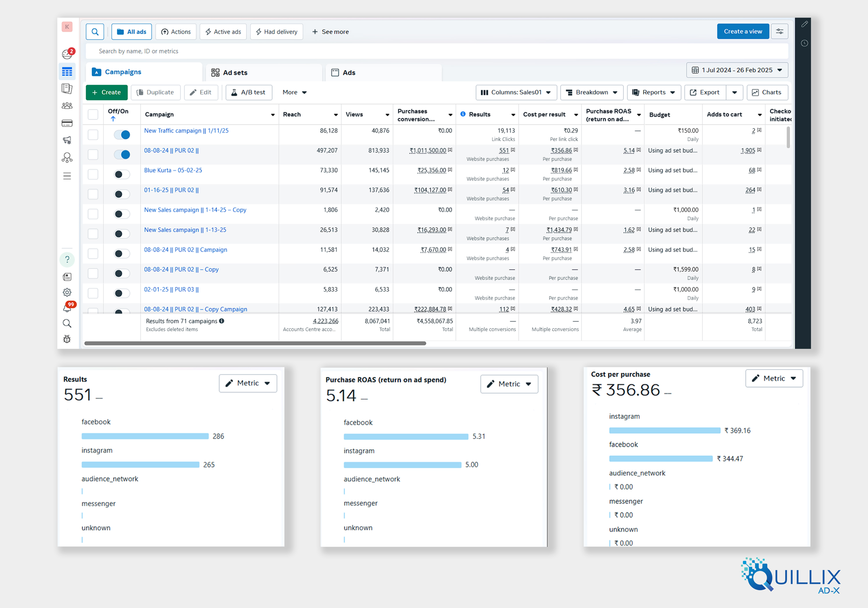Check the box for 01-16-25 PUR 02 campaign
The width and height of the screenshot is (868, 608).
click(93, 194)
